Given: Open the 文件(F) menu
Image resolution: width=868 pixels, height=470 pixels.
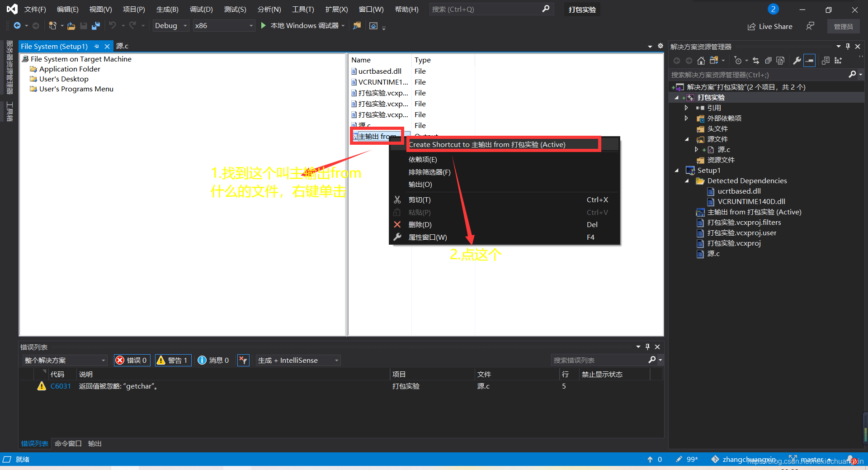Looking at the screenshot, I should pos(35,9).
